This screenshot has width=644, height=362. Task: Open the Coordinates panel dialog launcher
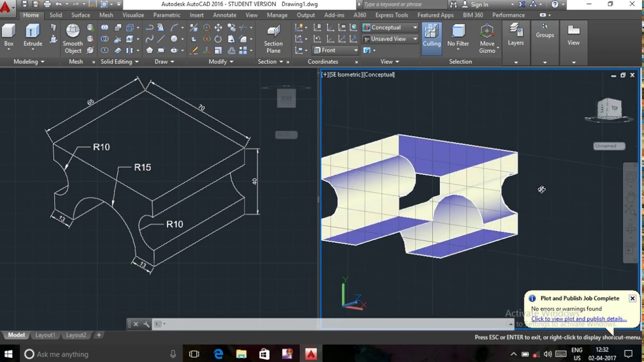[x=356, y=62]
